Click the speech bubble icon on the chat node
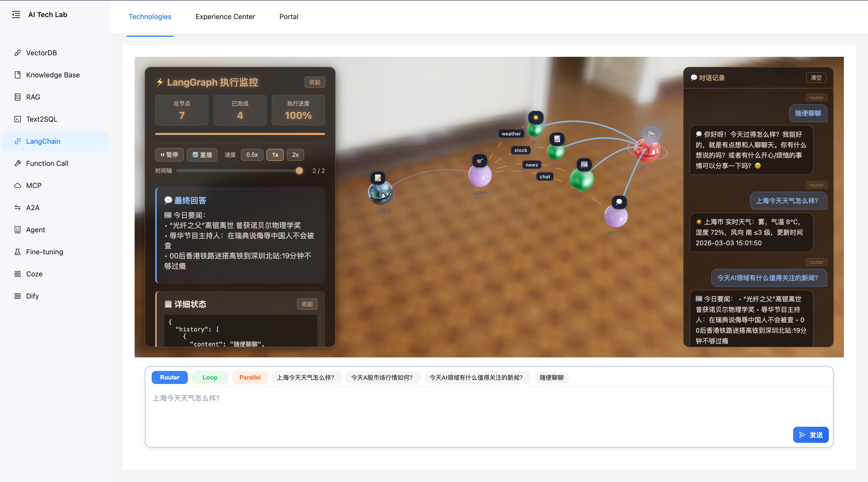The image size is (868, 482). coord(619,202)
